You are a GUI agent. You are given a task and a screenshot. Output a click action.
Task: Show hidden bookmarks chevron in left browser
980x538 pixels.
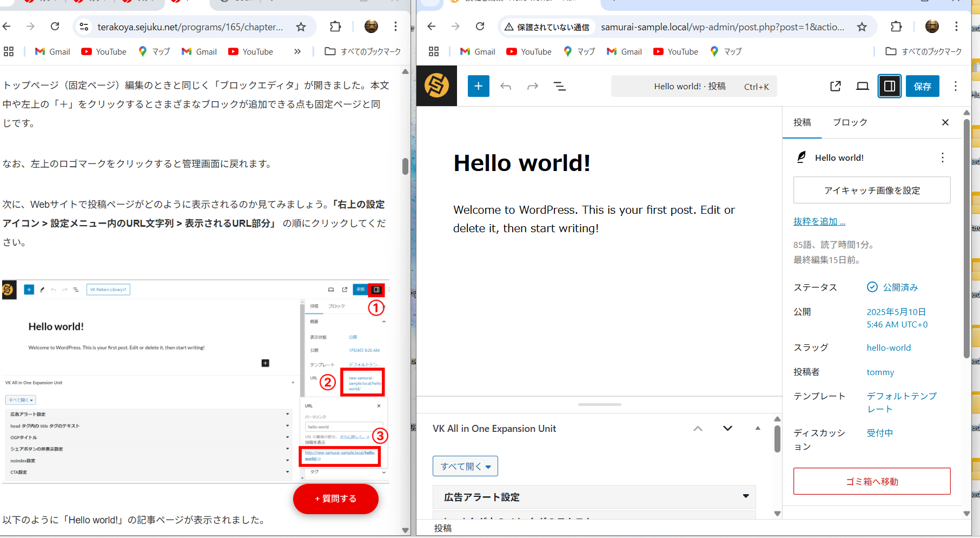(297, 51)
